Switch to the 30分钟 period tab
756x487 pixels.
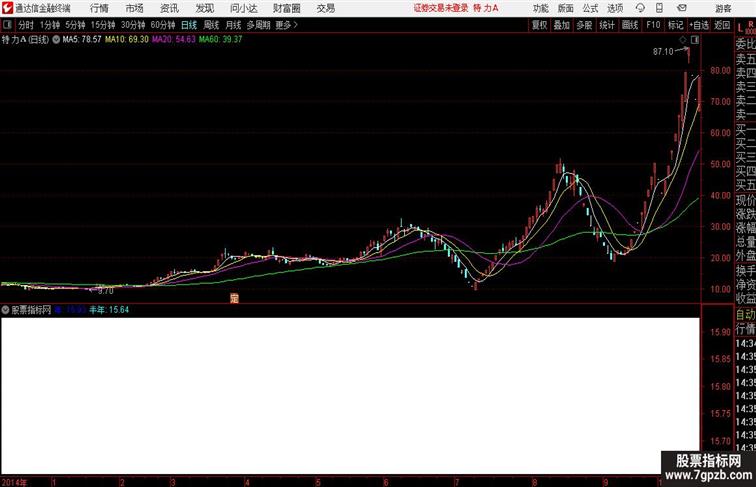pyautogui.click(x=133, y=25)
